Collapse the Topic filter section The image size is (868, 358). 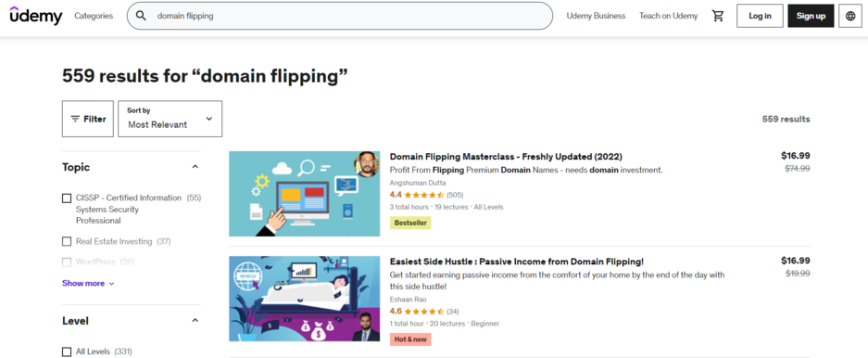195,167
